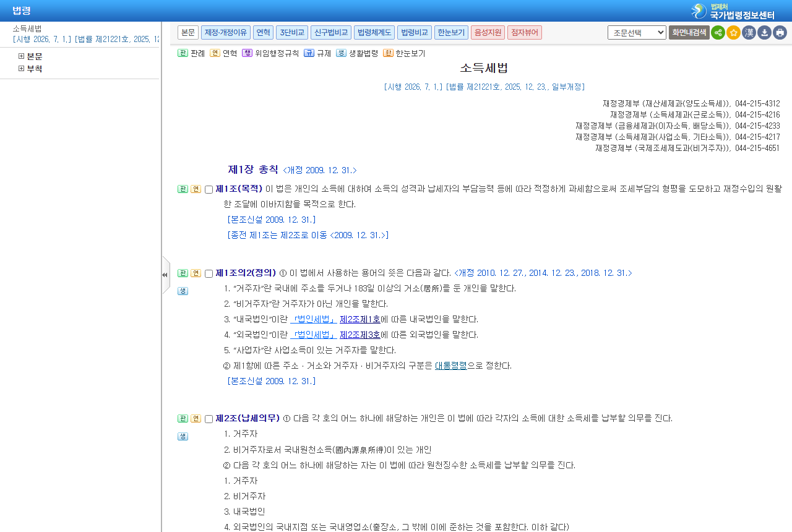Click 국가법령정보센터 logo
The width and height of the screenshot is (792, 532).
click(x=733, y=11)
